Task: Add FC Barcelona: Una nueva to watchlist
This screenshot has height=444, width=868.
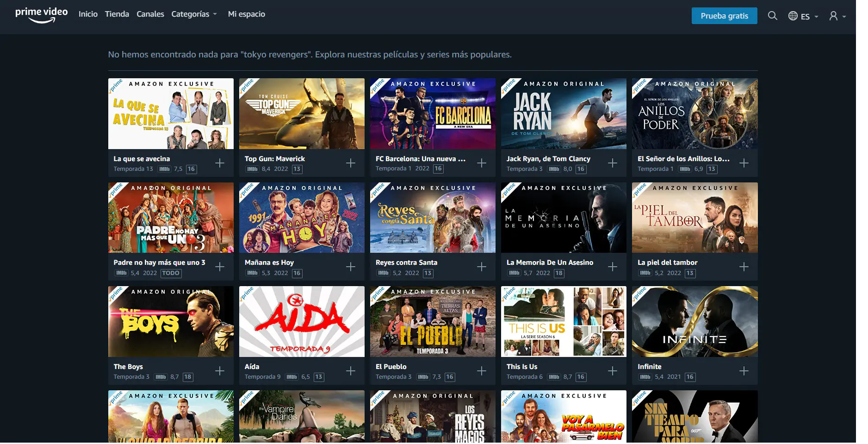Action: coord(482,163)
